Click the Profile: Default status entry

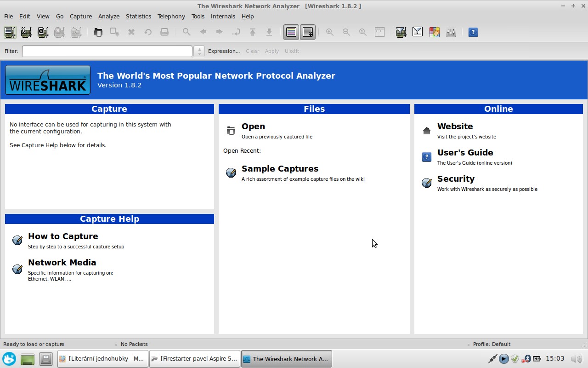click(492, 344)
